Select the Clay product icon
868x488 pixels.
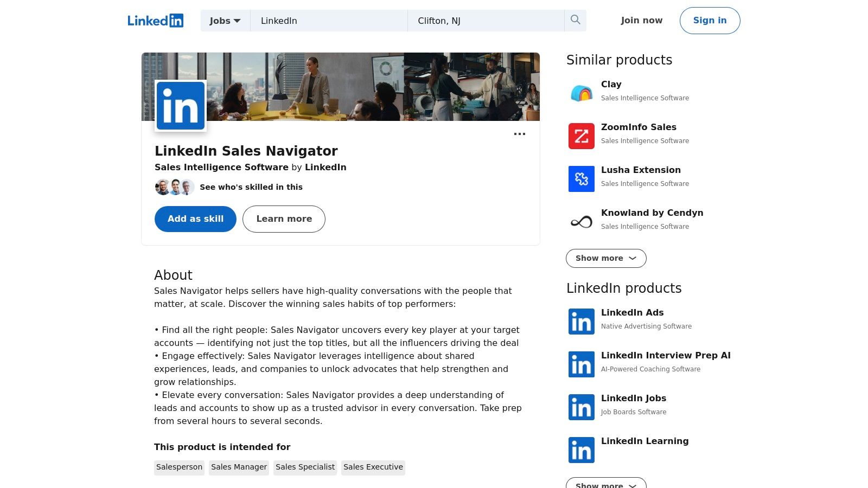pyautogui.click(x=581, y=92)
